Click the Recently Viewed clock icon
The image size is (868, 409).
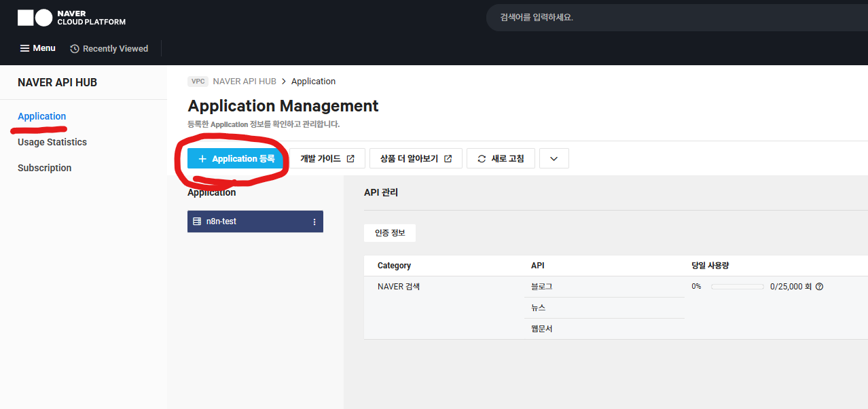[75, 49]
